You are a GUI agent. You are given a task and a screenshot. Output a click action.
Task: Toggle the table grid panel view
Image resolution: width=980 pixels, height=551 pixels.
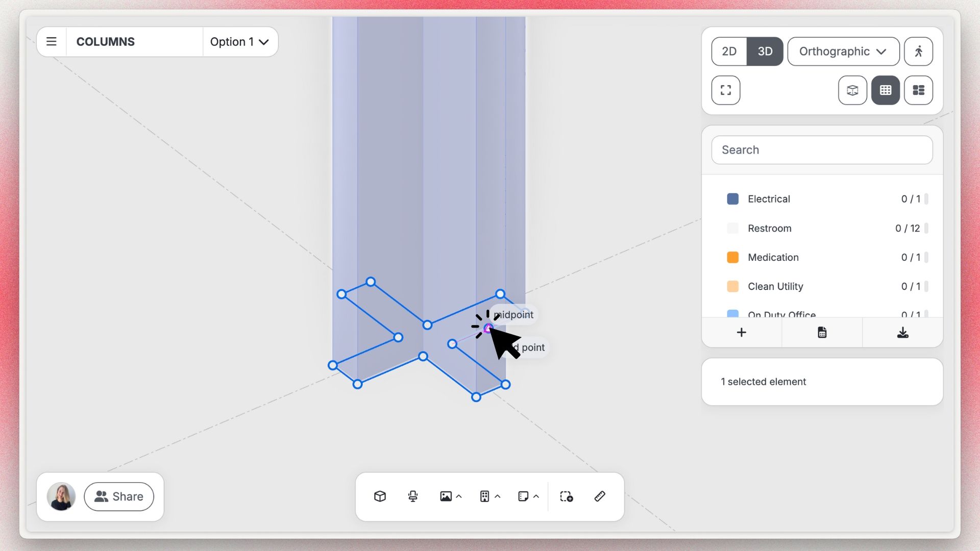pos(885,90)
